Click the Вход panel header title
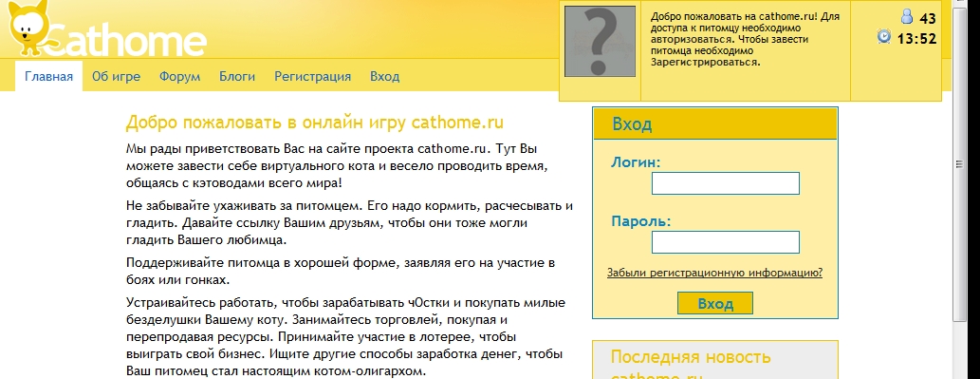Screen dimensions: 980x379 632,123
